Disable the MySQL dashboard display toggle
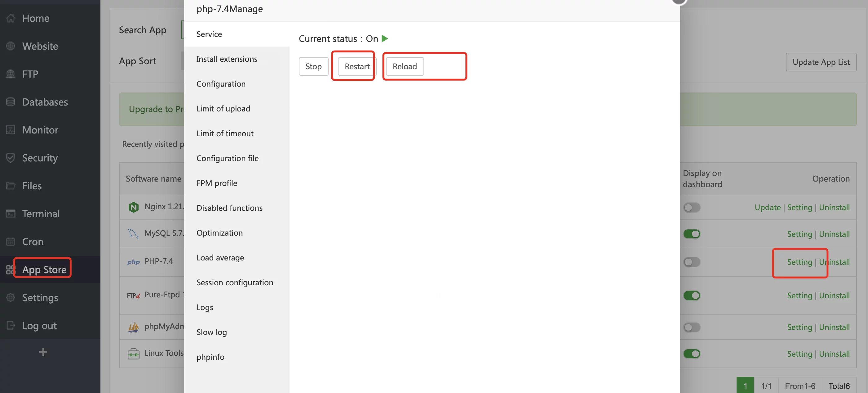 click(691, 234)
